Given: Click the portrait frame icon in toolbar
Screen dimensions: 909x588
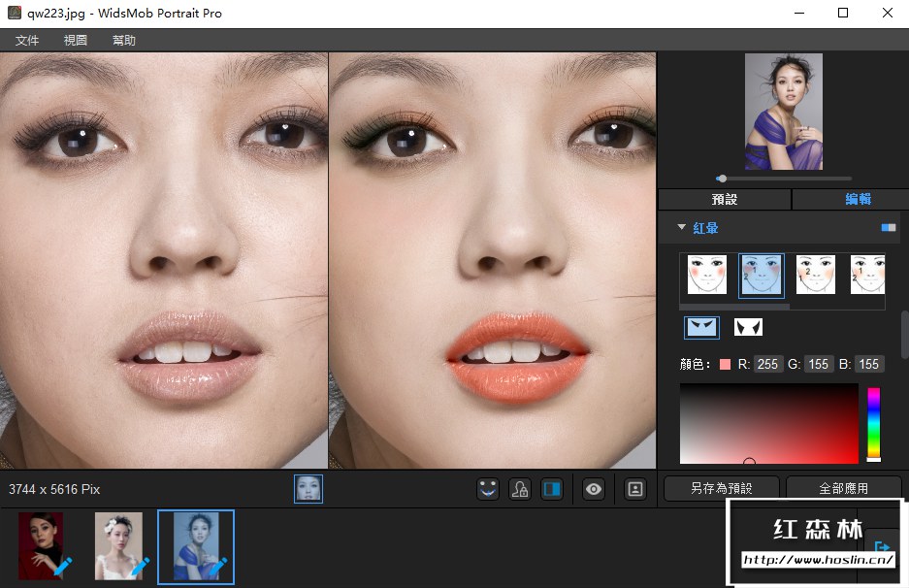Looking at the screenshot, I should click(635, 489).
